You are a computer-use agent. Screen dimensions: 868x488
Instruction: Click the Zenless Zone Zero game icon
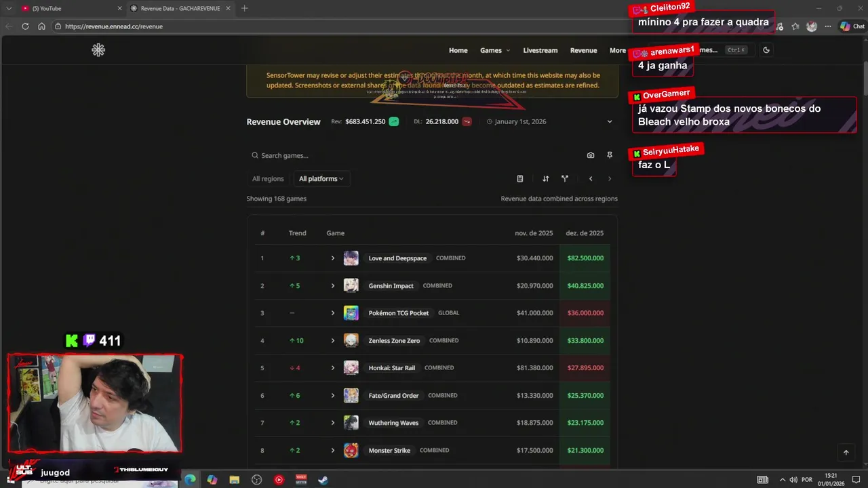351,341
